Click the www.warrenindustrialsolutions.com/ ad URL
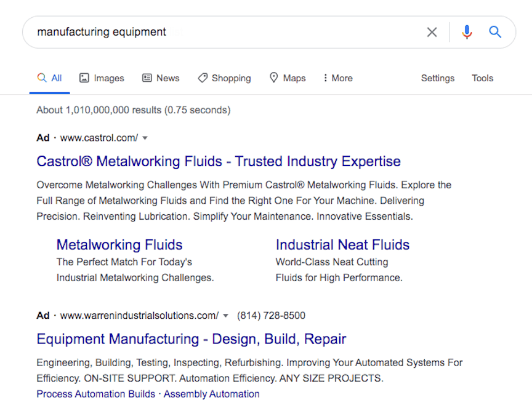The image size is (532, 416). coord(139,316)
